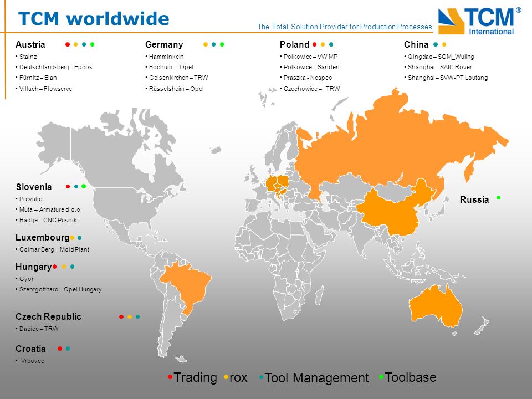Select the 'TCM worldwide' slide title

coord(94,19)
